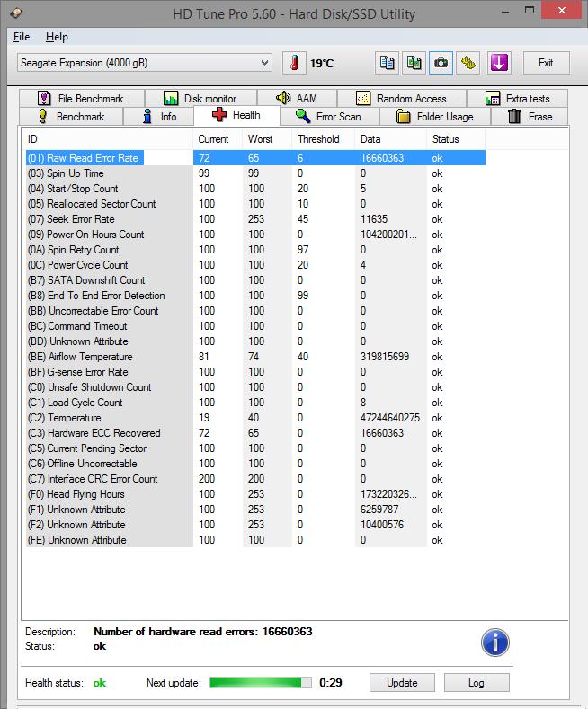Click the Status column header
This screenshot has width=588, height=709.
coord(456,139)
